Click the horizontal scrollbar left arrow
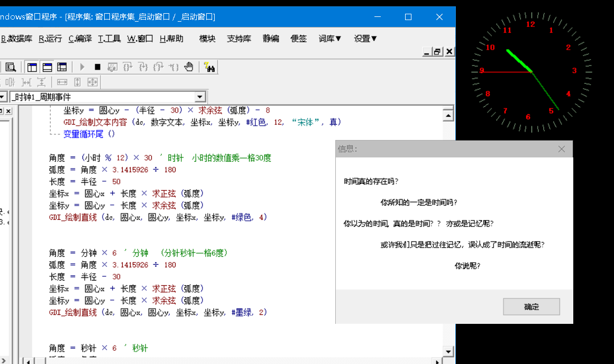 point(29,361)
